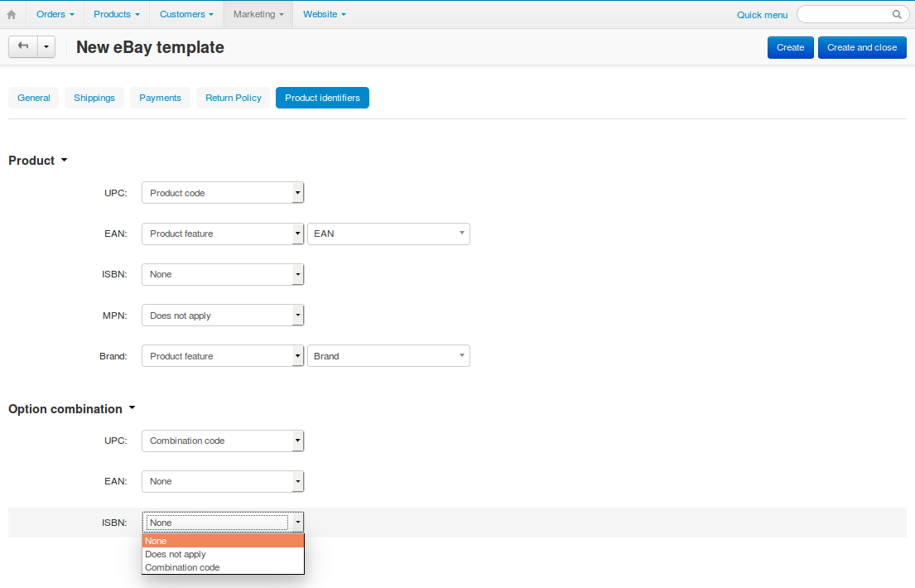The width and height of the screenshot is (915, 588).
Task: Click the back arrow button
Action: (x=22, y=46)
